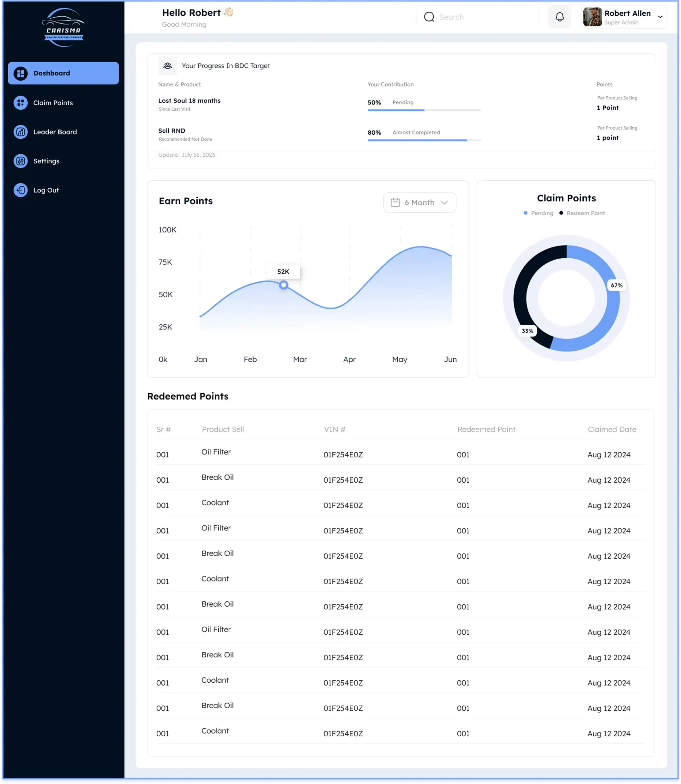681x784 pixels.
Task: Click the Log Out arrow icon
Action: pos(21,190)
